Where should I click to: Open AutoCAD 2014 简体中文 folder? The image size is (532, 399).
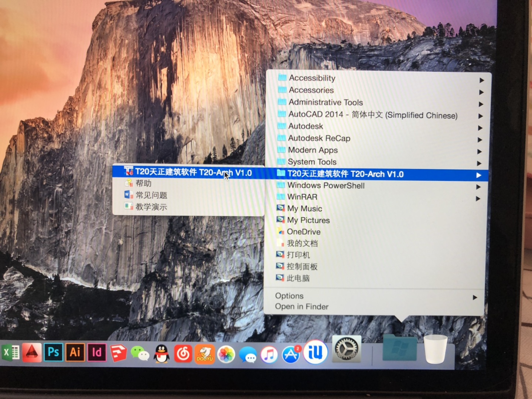point(378,115)
